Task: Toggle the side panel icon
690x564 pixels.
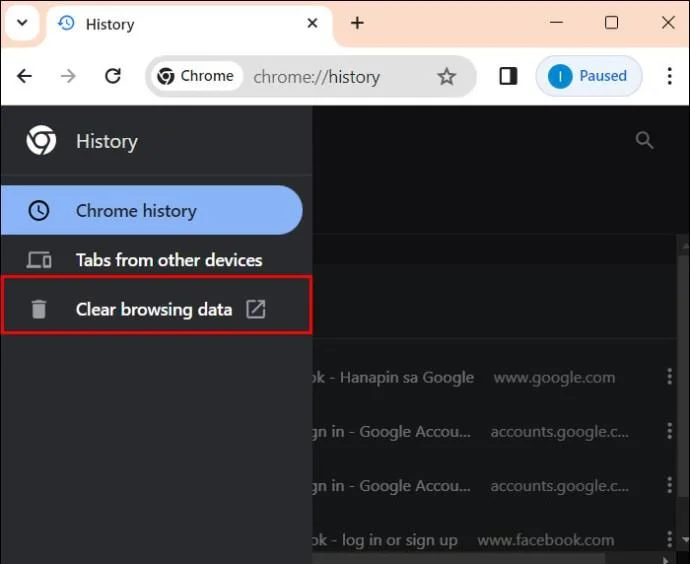Action: (x=508, y=76)
